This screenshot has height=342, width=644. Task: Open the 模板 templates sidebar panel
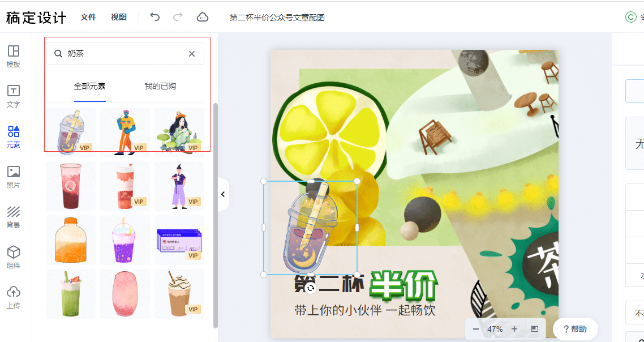(13, 56)
